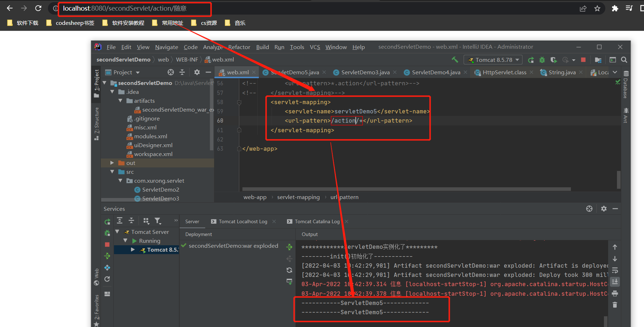Collapse all in the Project panel

pyautogui.click(x=182, y=72)
